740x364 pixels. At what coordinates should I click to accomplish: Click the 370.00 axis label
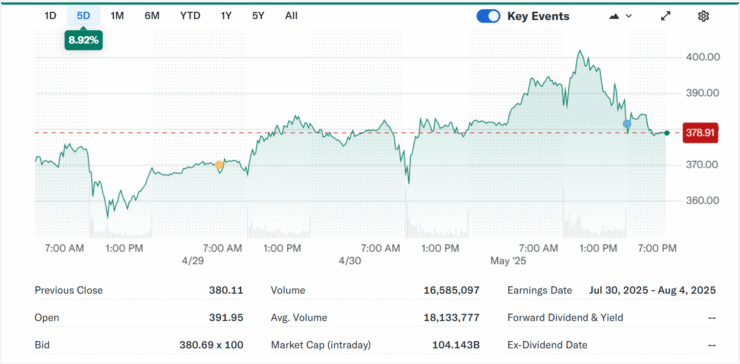(703, 165)
